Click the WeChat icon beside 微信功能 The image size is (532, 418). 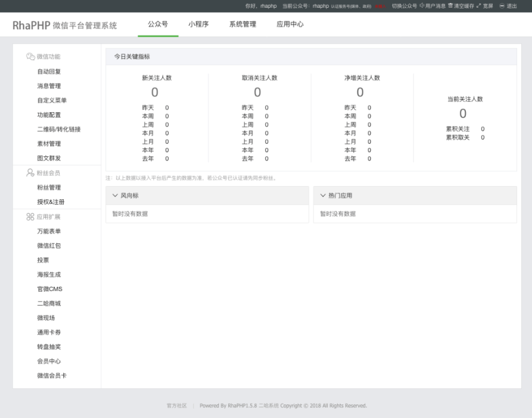[30, 57]
